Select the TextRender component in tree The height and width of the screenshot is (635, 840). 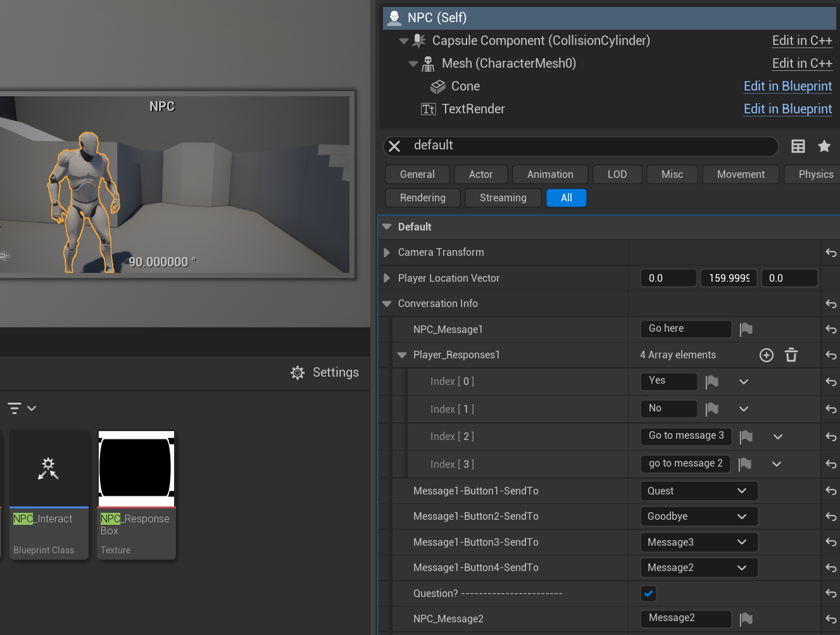point(473,109)
